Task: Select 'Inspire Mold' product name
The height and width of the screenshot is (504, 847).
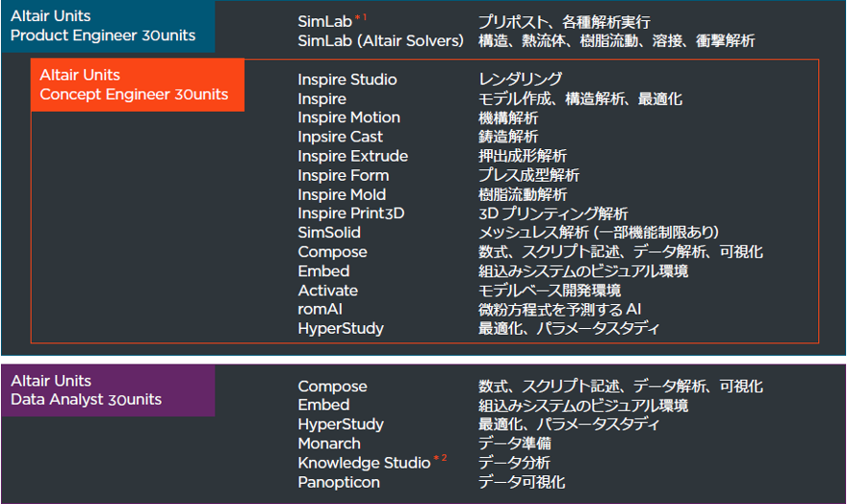Action: click(x=342, y=194)
